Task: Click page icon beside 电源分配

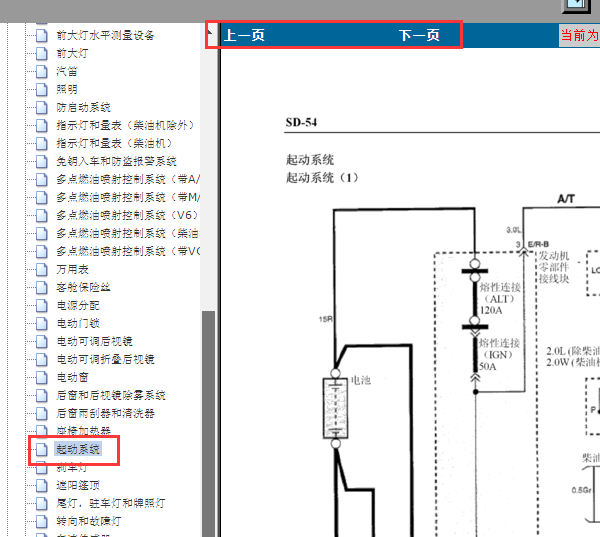Action: pos(42,305)
